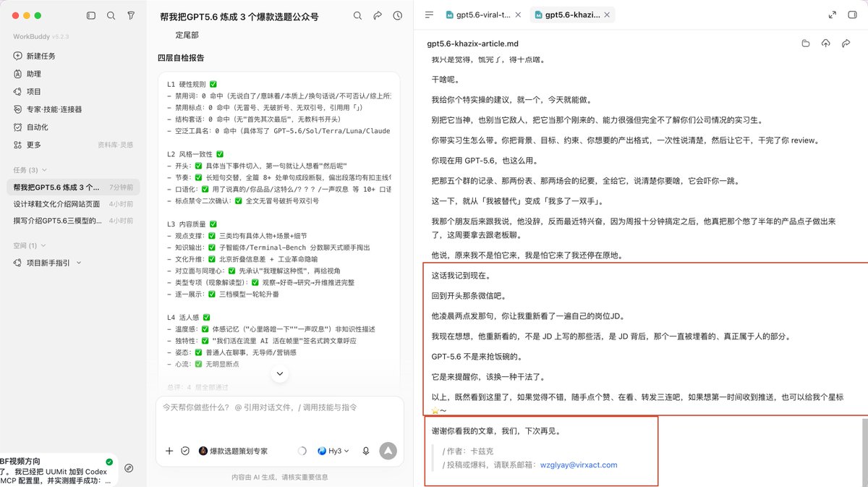Viewport: 868px width, 487px height.
Task: Click the file name gpt5.6-khazix-article.md
Action: [x=472, y=43]
